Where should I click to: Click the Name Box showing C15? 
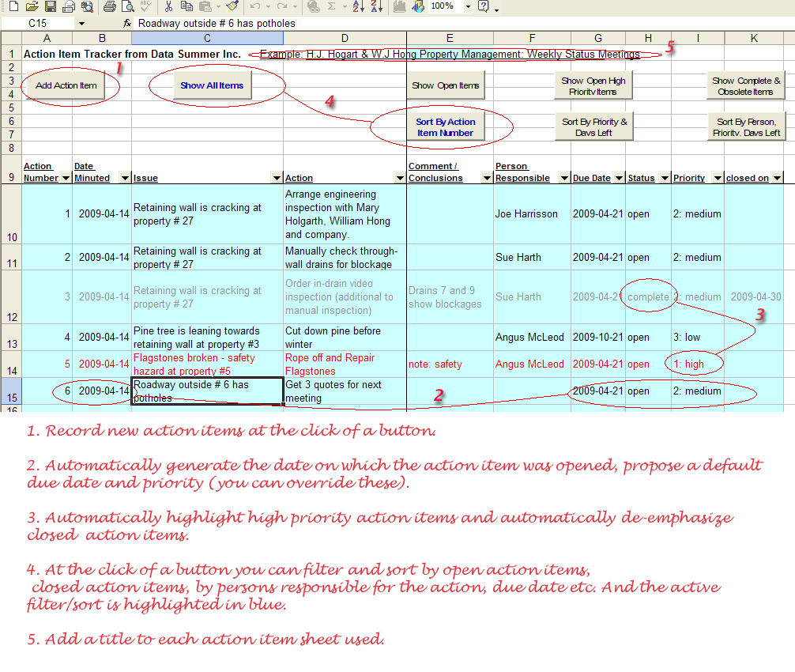38,24
